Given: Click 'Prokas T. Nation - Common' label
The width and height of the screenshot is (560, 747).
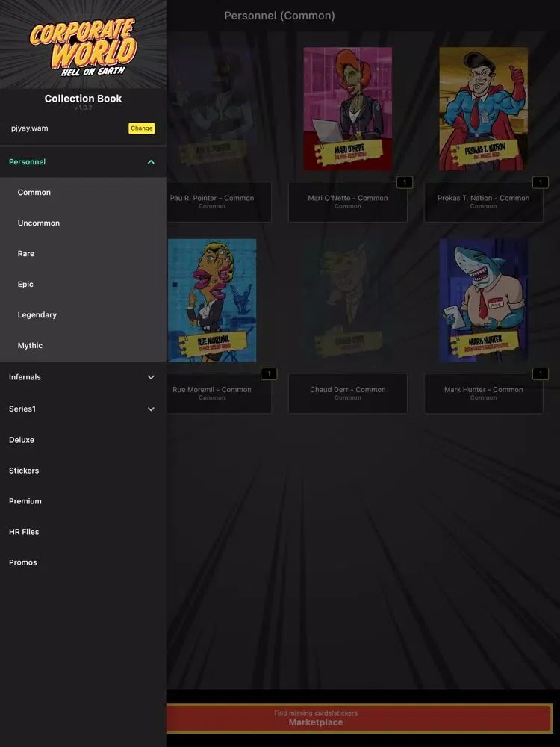Looking at the screenshot, I should point(483,198).
